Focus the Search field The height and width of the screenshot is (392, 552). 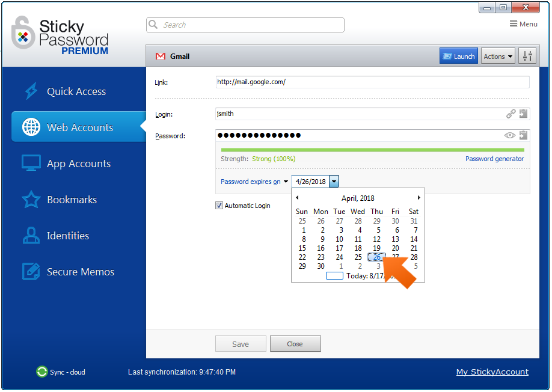click(245, 25)
